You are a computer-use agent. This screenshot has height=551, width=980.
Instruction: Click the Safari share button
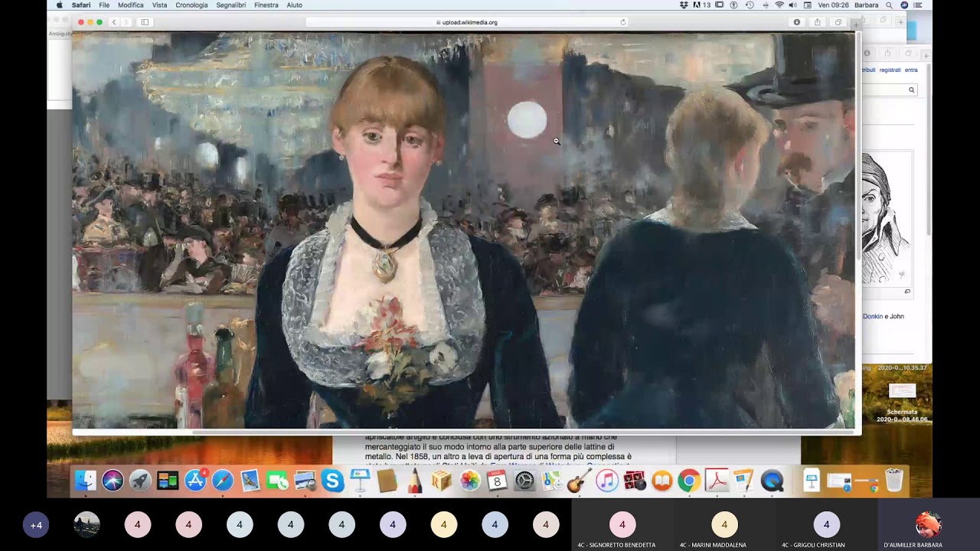[x=817, y=22]
